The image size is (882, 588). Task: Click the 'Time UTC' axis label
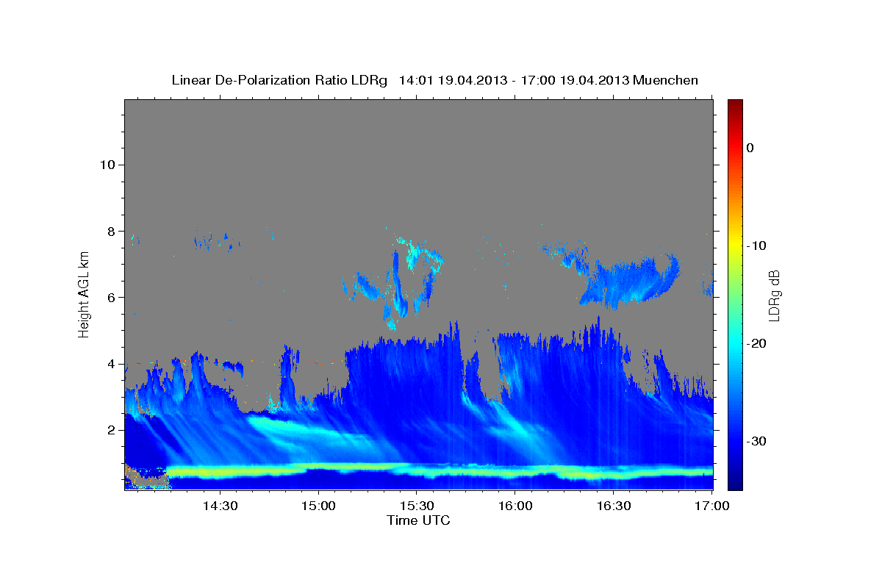(x=418, y=520)
